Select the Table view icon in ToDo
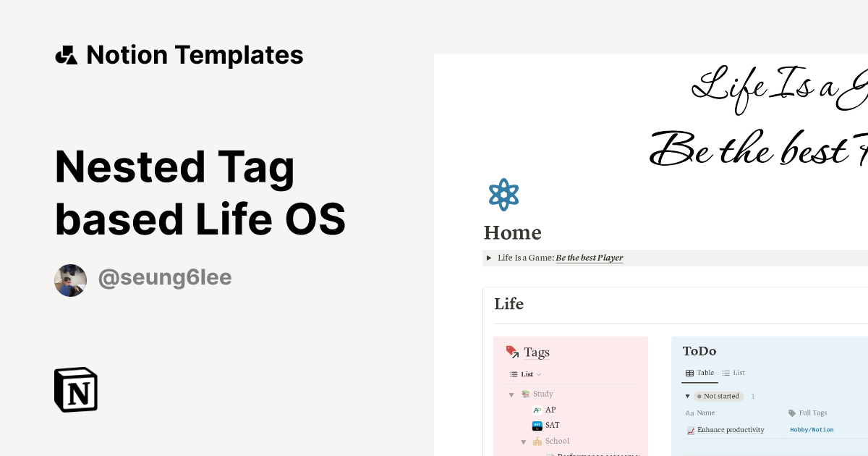 point(689,373)
